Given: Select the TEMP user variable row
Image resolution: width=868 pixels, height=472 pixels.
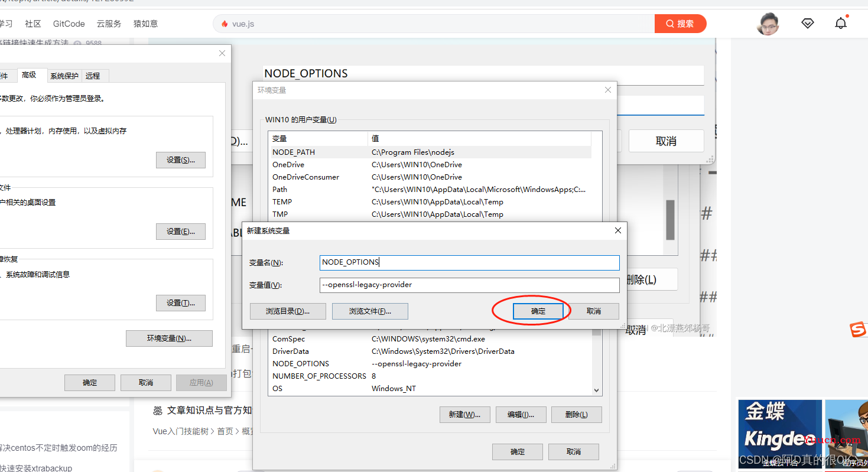Looking at the screenshot, I should point(430,201).
